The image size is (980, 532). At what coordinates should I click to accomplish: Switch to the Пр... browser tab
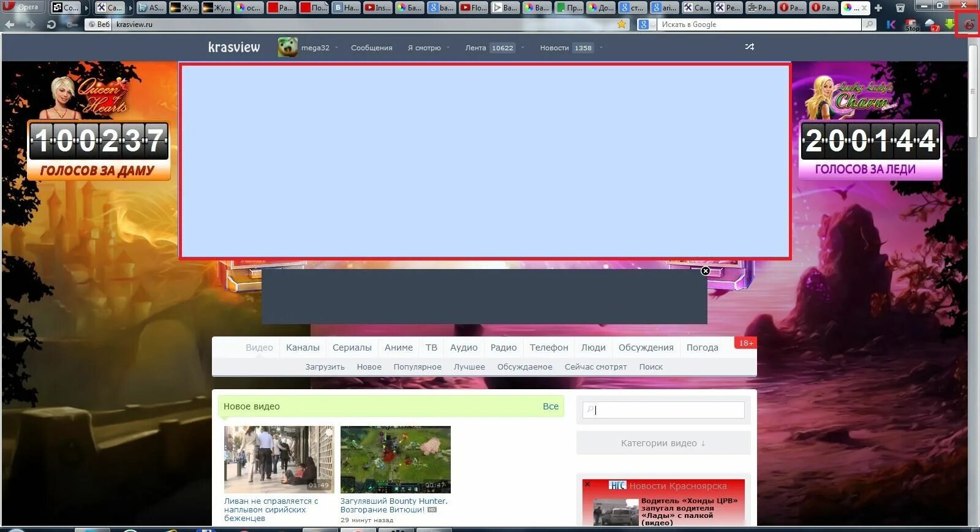(569, 8)
